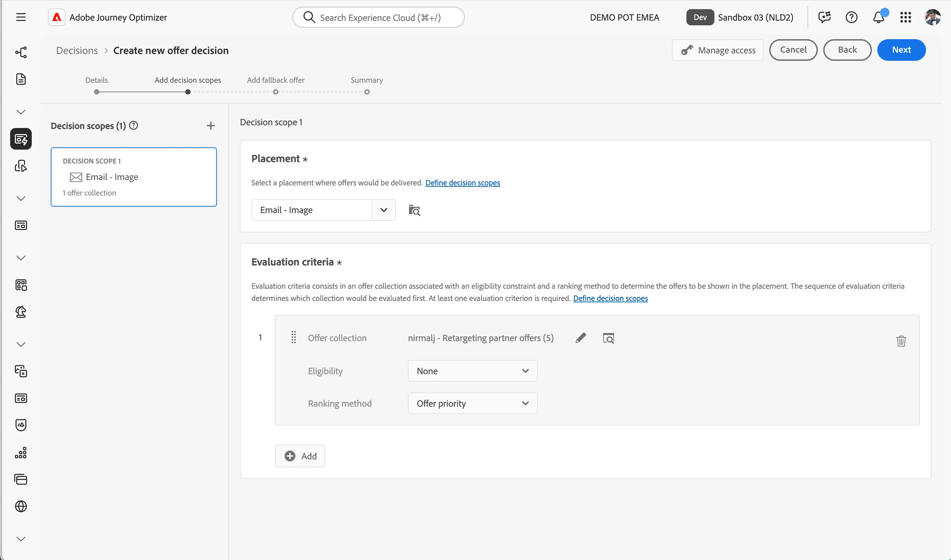Open the Email - Image placement dropdown
The height and width of the screenshot is (560, 951).
(323, 210)
